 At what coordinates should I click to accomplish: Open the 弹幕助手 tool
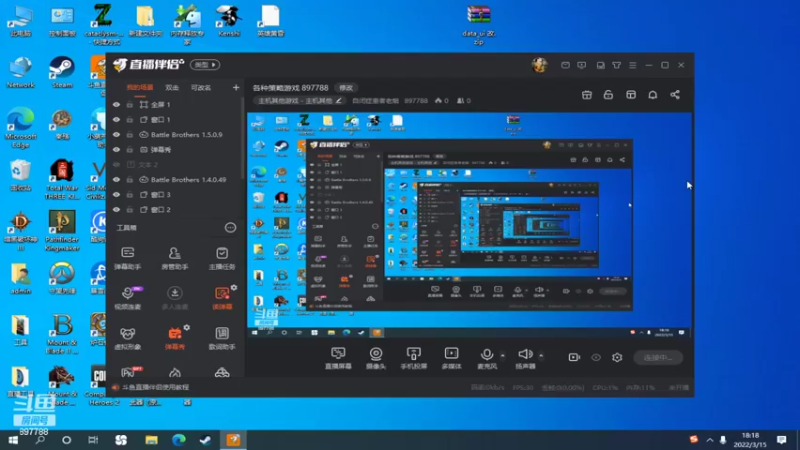[x=128, y=258]
